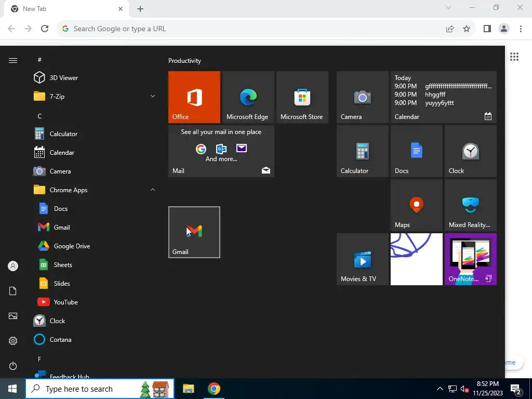The width and height of the screenshot is (532, 399).
Task: Open YouTube under Chrome Apps
Action: [x=95, y=302]
